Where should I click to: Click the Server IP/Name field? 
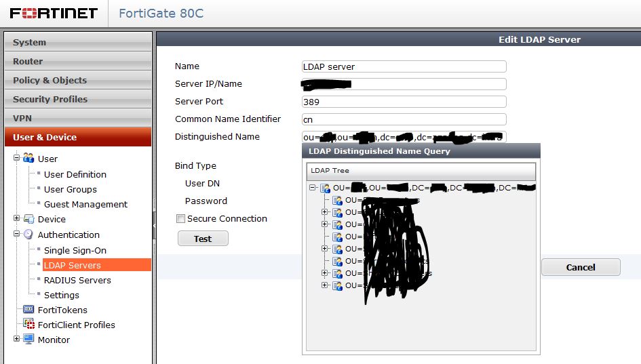(404, 84)
